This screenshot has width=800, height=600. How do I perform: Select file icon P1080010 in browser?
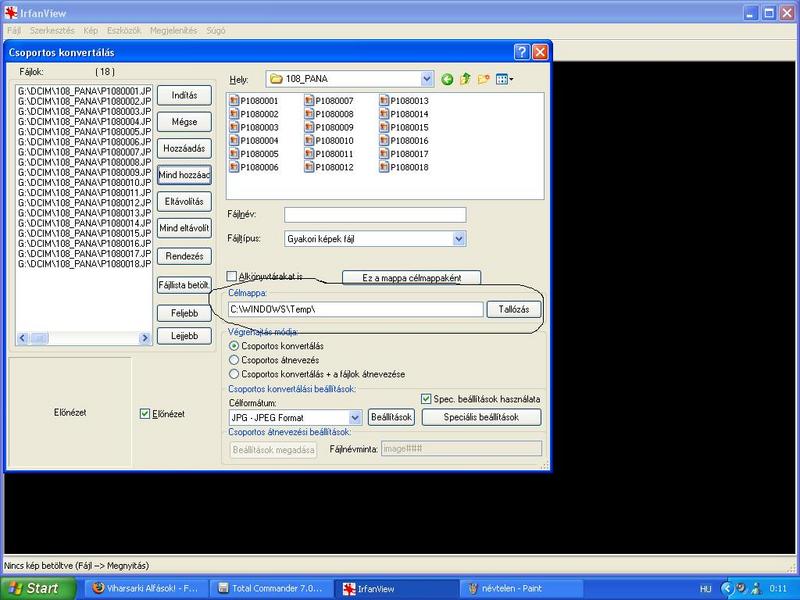pyautogui.click(x=309, y=140)
